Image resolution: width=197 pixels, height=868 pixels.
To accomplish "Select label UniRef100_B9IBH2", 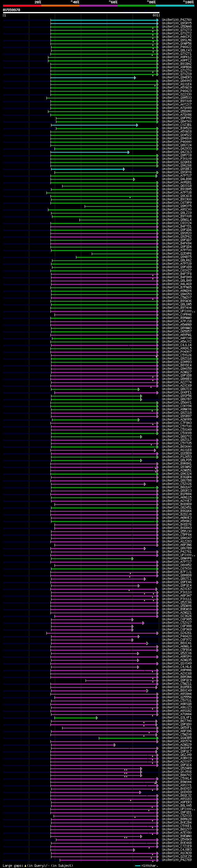I will pyautogui.click(x=177, y=64).
